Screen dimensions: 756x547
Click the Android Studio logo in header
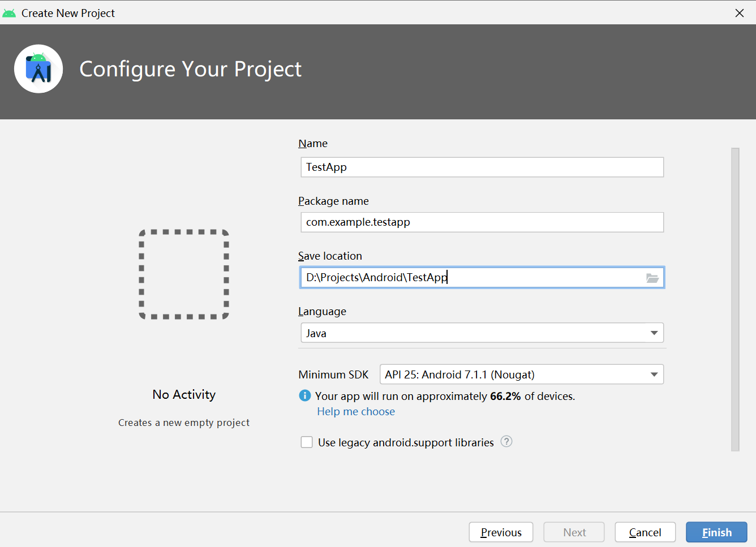38,69
